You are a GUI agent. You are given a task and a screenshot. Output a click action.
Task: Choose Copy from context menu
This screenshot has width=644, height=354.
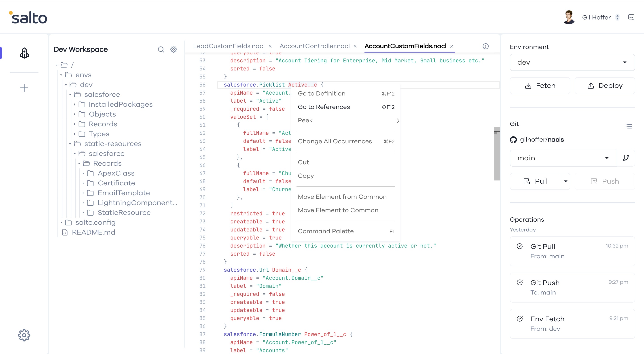click(x=346, y=176)
